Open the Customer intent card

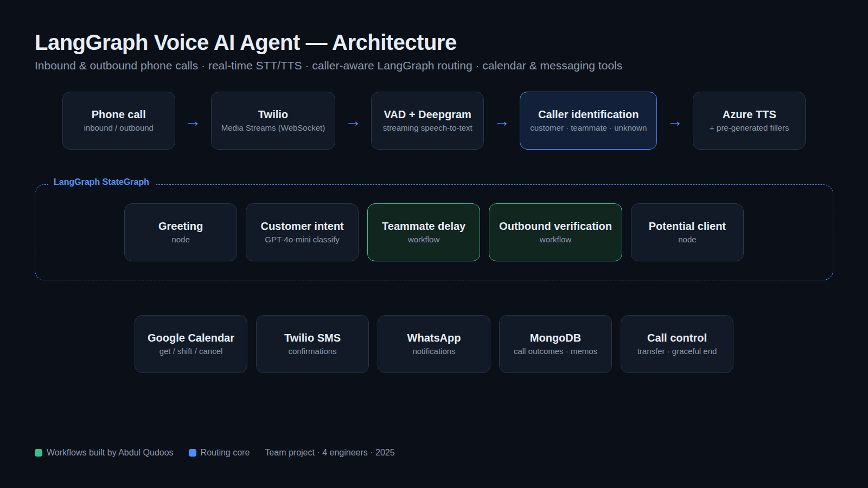tap(302, 232)
